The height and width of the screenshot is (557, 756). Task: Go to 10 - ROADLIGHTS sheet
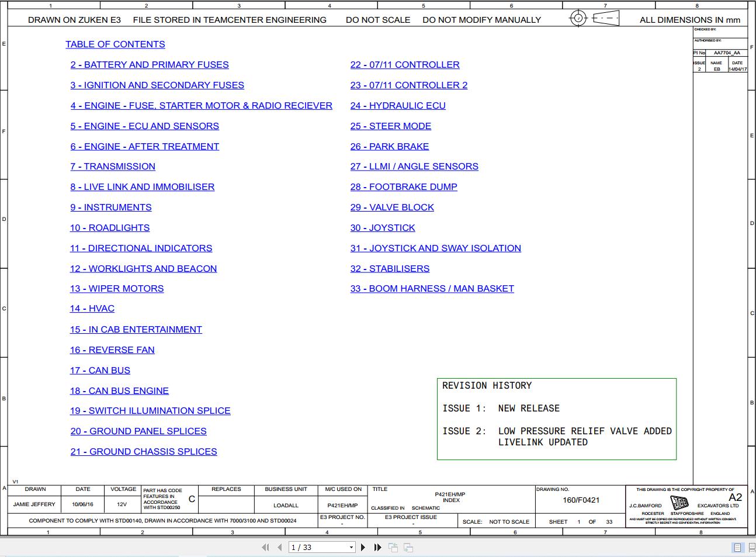110,228
